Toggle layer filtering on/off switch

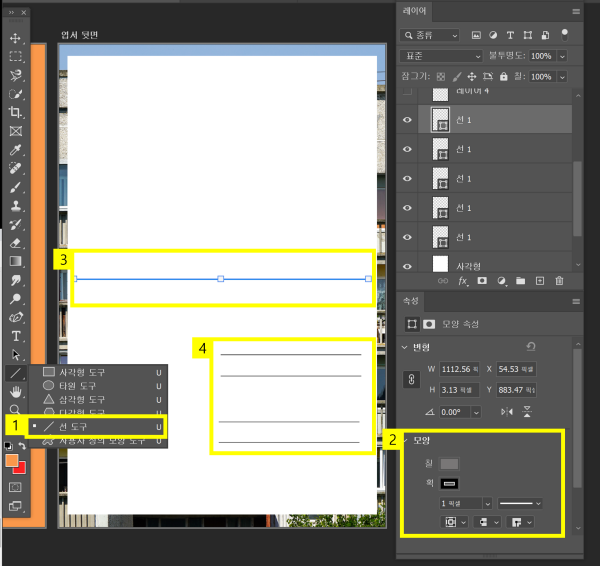[564, 35]
